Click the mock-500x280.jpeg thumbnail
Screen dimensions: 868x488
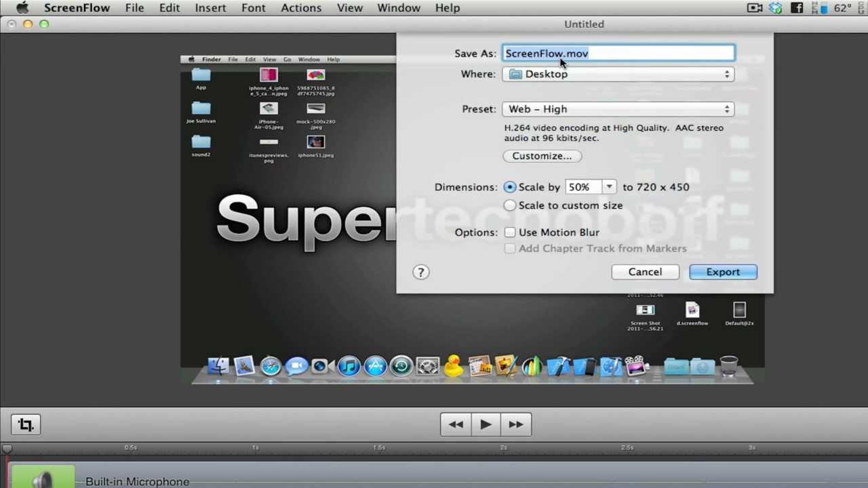pos(315,108)
